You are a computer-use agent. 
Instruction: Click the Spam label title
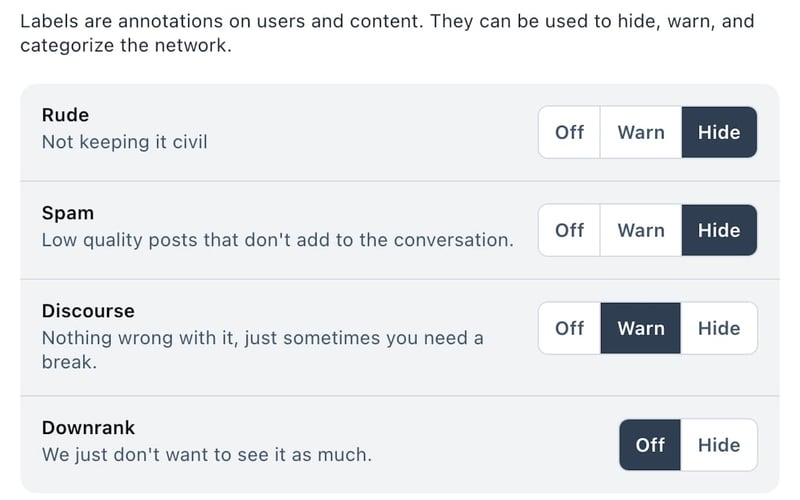pos(68,213)
